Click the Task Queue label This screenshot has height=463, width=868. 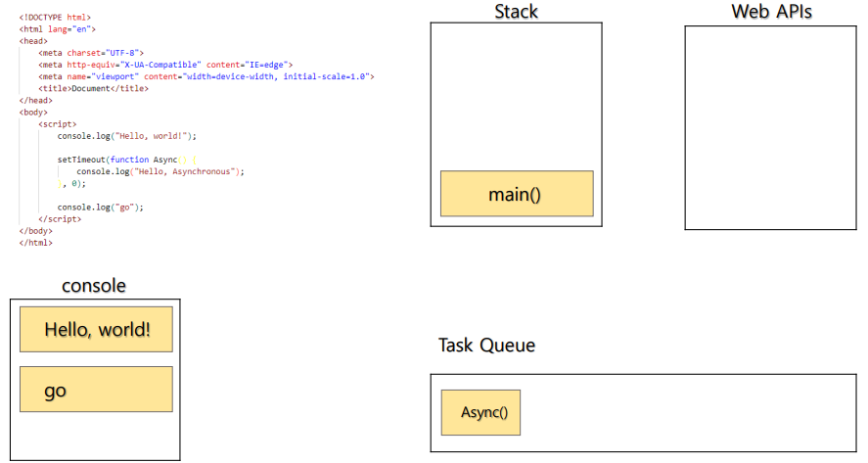[x=486, y=345]
